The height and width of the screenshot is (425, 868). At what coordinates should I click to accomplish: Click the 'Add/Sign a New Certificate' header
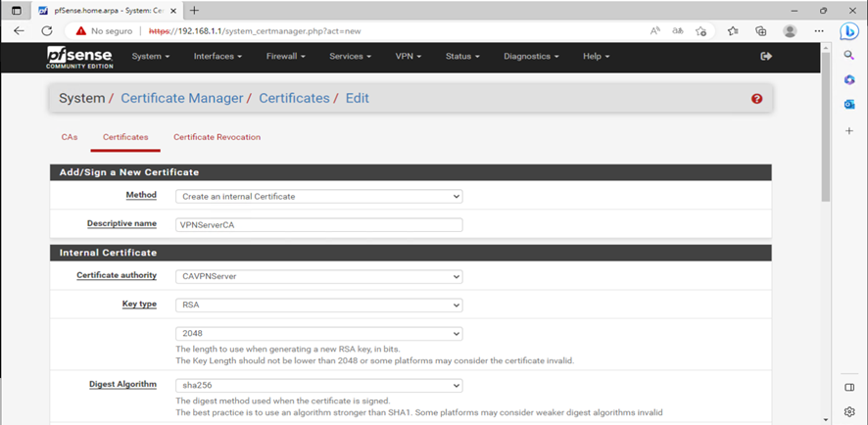(410, 172)
